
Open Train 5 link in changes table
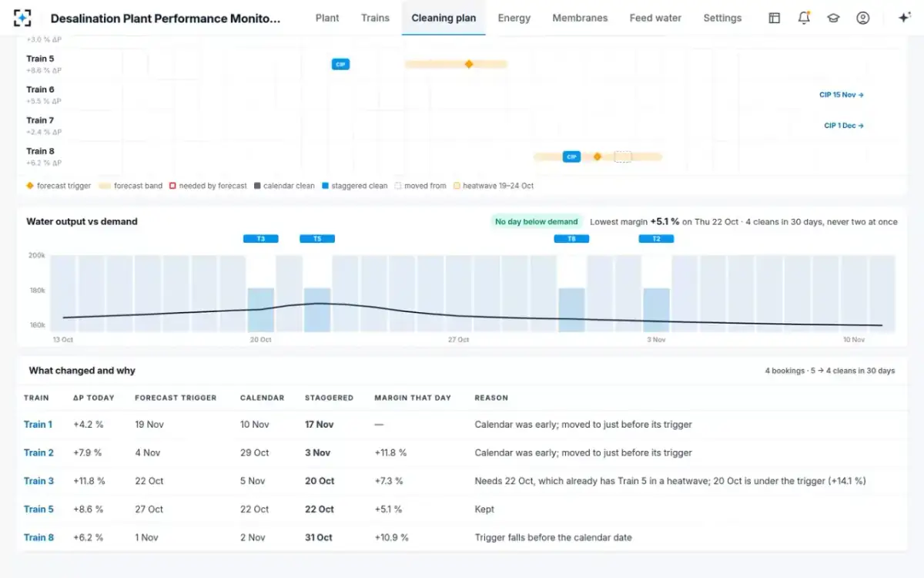[x=38, y=509]
